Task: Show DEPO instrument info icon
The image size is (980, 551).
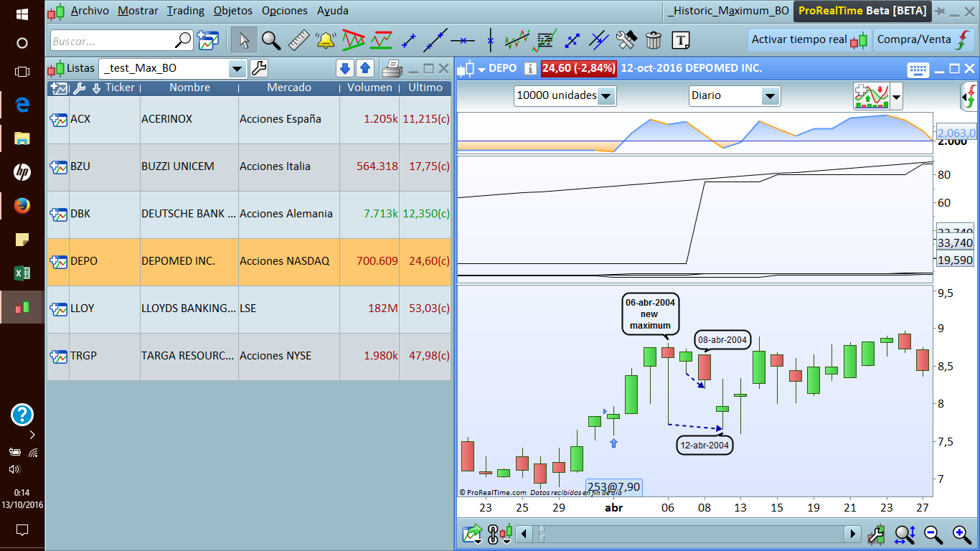Action: [x=530, y=69]
